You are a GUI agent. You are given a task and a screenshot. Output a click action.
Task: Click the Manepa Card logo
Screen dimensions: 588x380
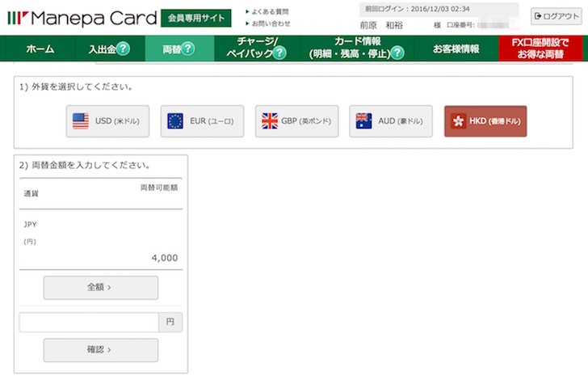pos(82,18)
